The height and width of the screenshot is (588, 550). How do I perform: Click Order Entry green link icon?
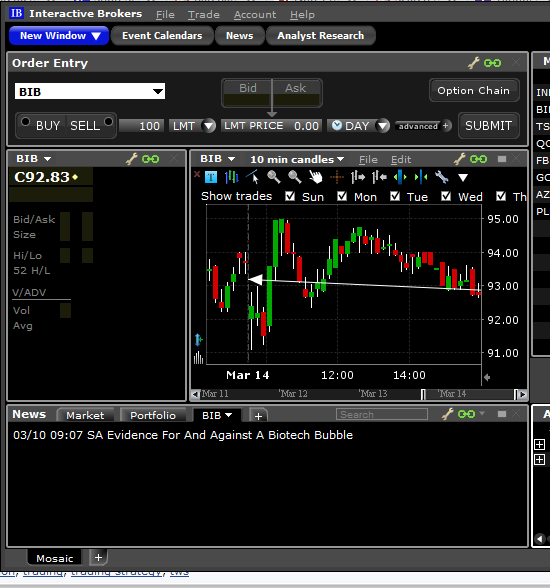coord(492,63)
